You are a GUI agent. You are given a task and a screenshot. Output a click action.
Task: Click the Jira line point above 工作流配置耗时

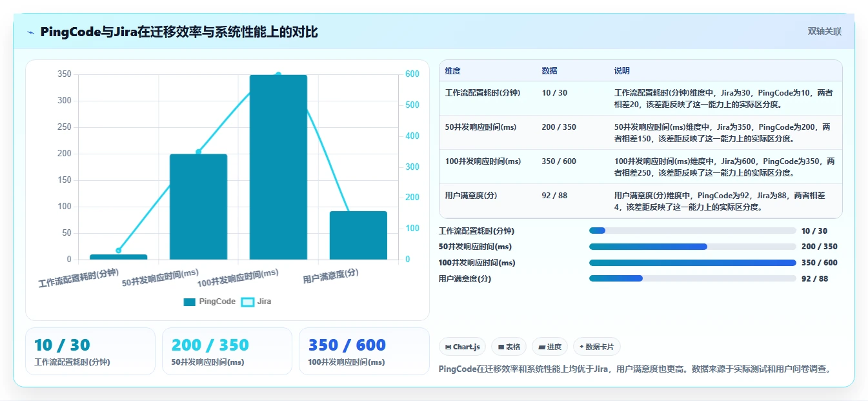[x=118, y=251]
